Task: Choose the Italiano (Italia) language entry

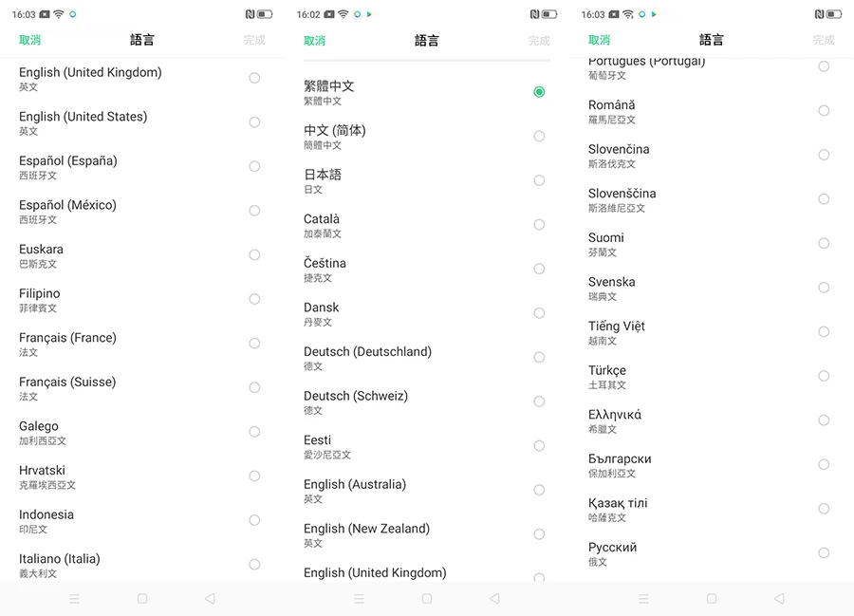Action: (59, 564)
